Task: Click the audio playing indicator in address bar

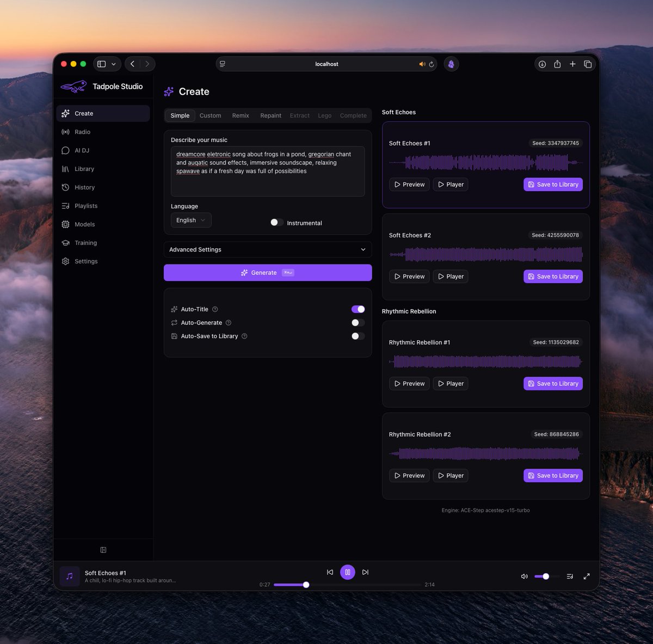Action: coord(422,64)
